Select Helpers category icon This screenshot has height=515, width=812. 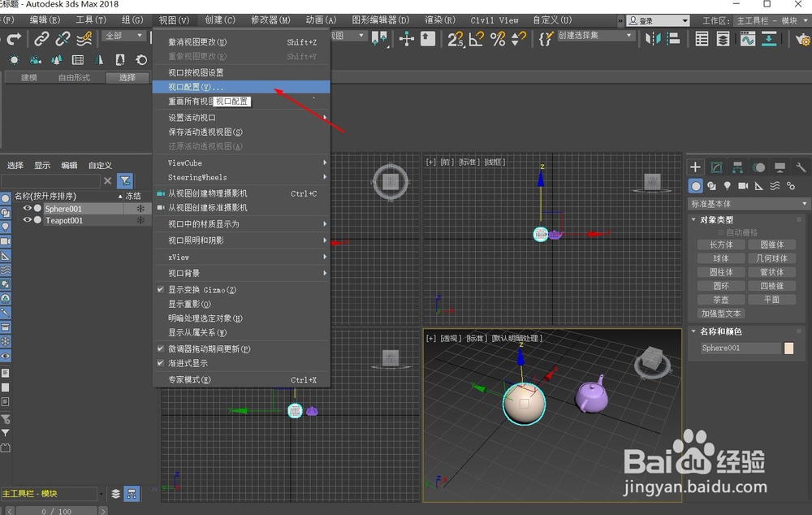[x=759, y=186]
